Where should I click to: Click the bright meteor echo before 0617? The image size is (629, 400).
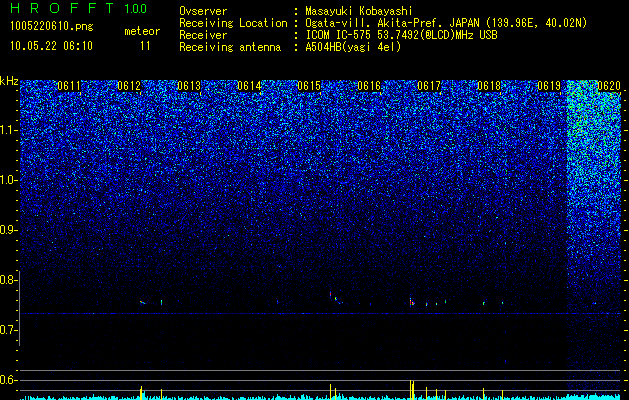[x=412, y=302]
